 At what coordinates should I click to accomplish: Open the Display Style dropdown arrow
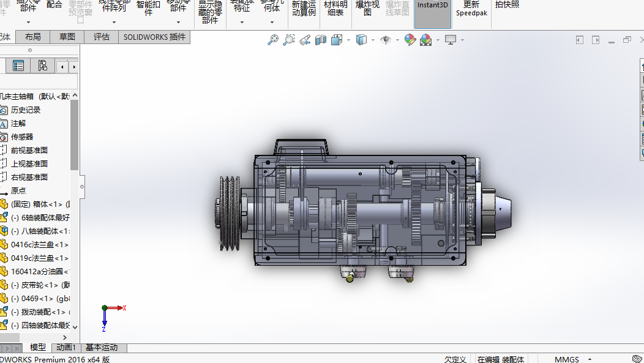(373, 40)
